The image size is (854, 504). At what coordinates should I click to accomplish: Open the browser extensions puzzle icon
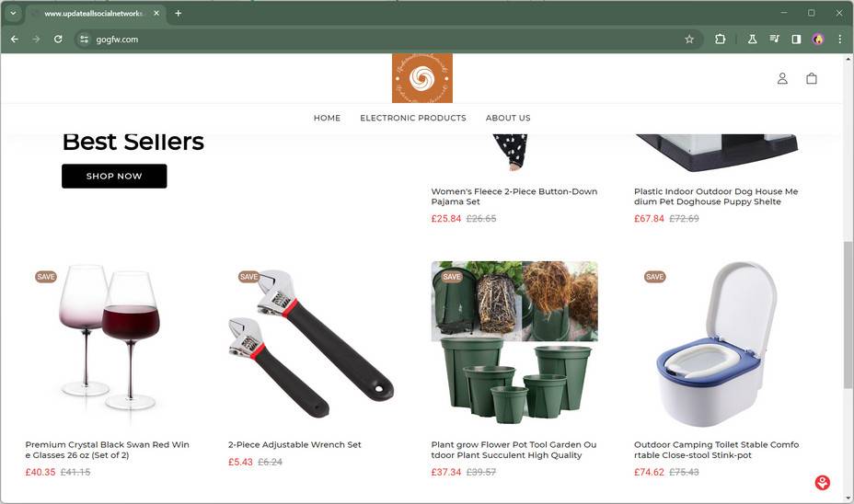coord(720,40)
